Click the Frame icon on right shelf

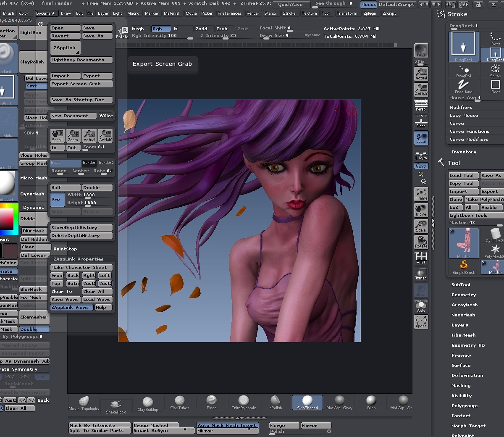[x=421, y=195]
